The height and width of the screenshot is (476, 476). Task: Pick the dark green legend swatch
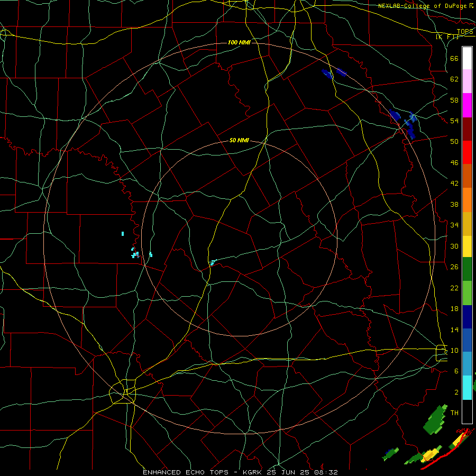pyautogui.click(x=467, y=269)
